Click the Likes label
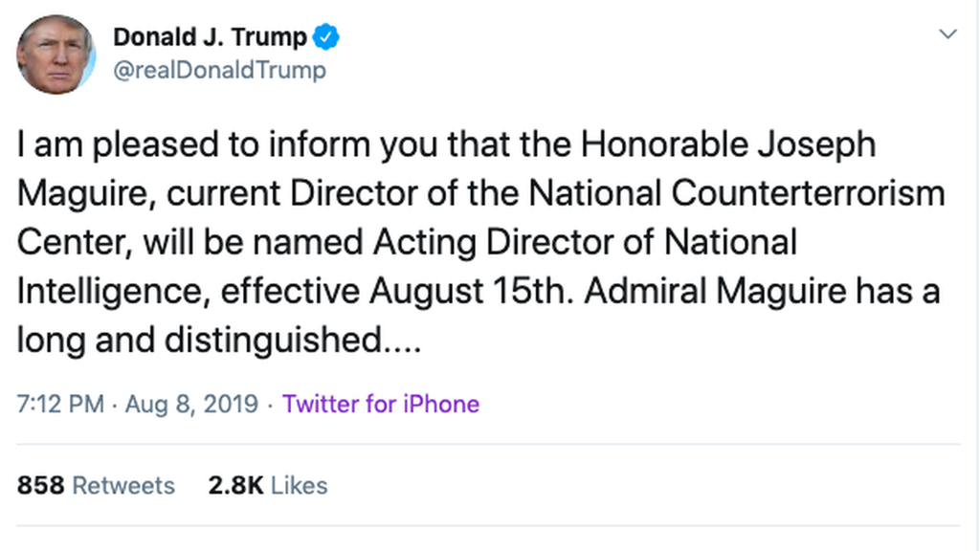 (298, 486)
